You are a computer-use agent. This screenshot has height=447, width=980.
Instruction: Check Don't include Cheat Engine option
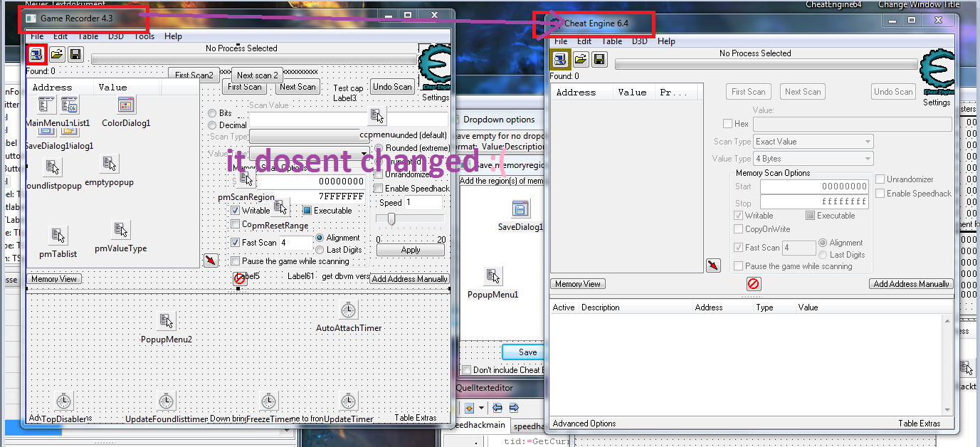click(466, 370)
